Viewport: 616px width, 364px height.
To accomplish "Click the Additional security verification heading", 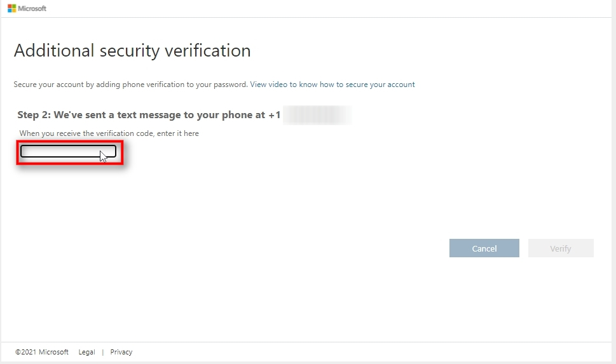I will click(132, 51).
